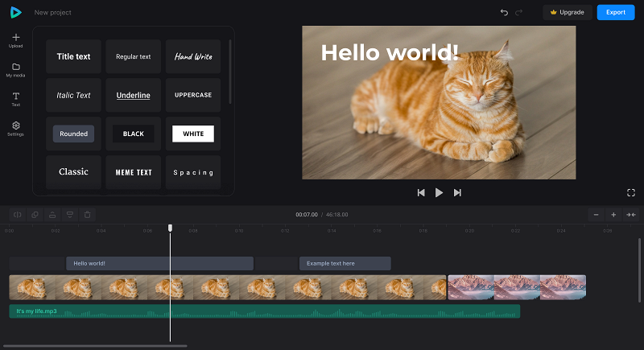The width and height of the screenshot is (644, 350).
Task: Split the clip at playhead
Action: pyautogui.click(x=17, y=215)
